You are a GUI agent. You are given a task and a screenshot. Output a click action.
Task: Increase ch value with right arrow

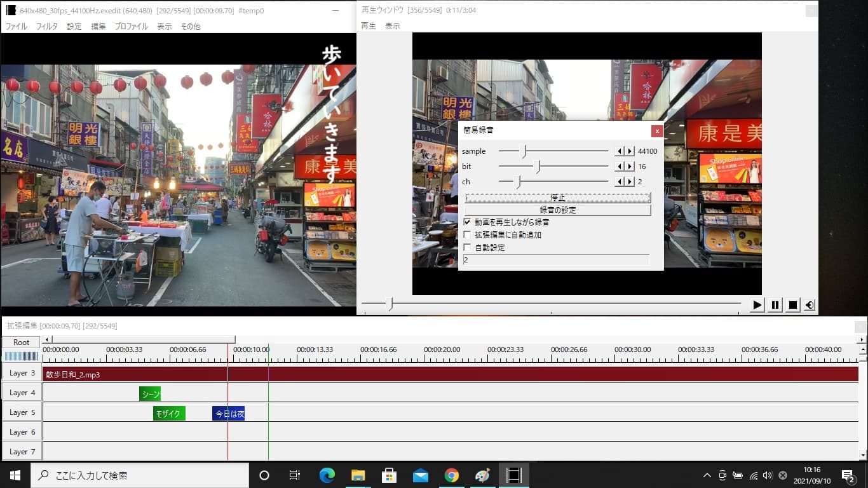pos(630,182)
